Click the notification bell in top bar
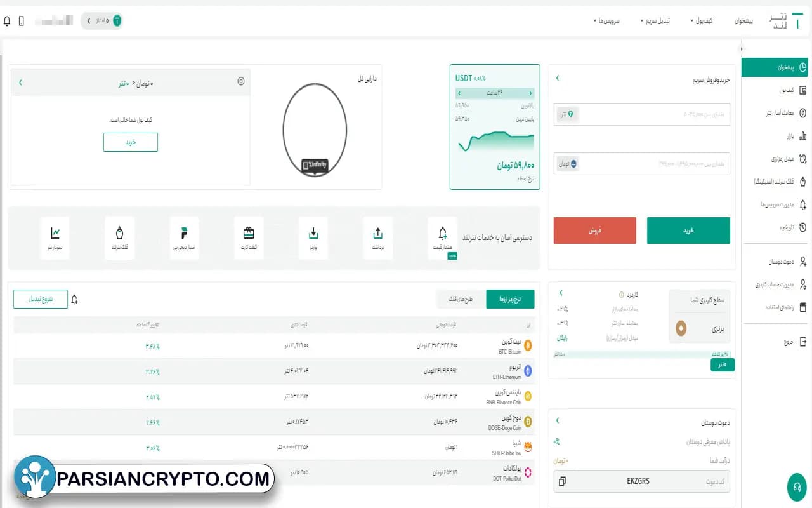This screenshot has width=812, height=508. (7, 20)
